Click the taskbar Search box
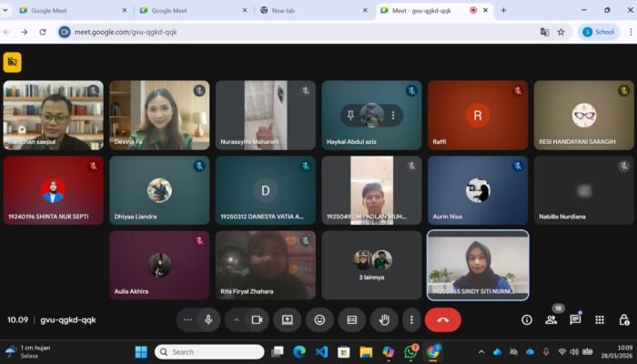 pos(209,352)
